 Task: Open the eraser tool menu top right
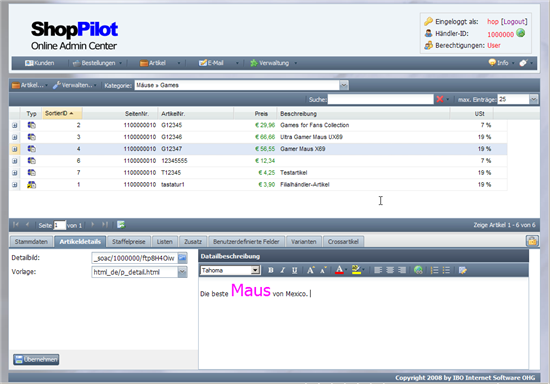[525, 63]
